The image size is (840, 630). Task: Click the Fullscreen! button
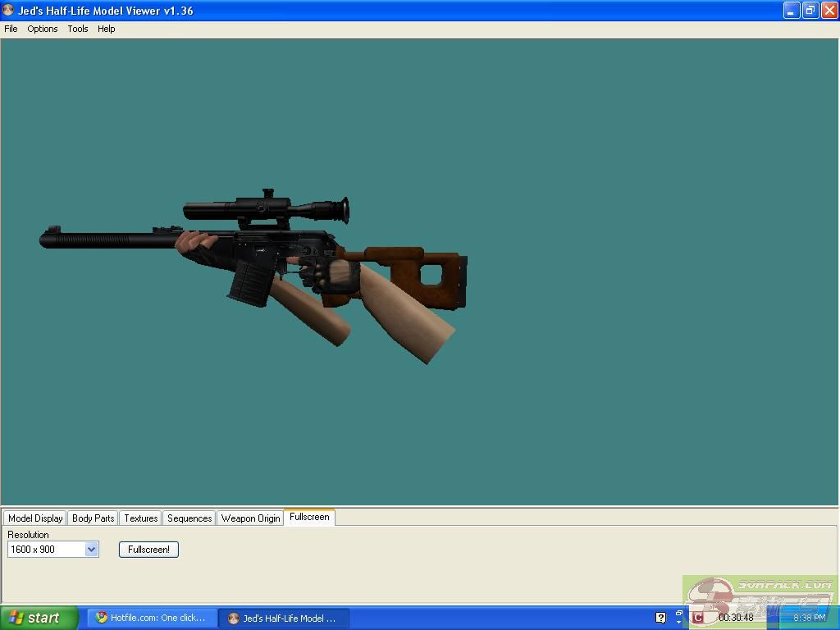pos(149,549)
